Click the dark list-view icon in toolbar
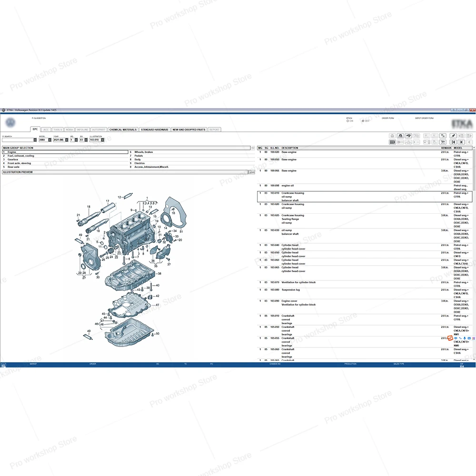 392,142
